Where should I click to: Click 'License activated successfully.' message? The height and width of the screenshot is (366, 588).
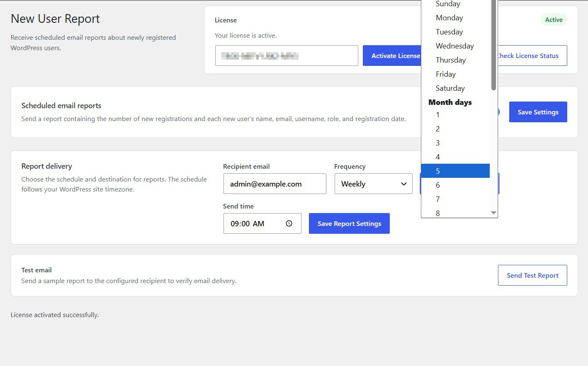55,315
